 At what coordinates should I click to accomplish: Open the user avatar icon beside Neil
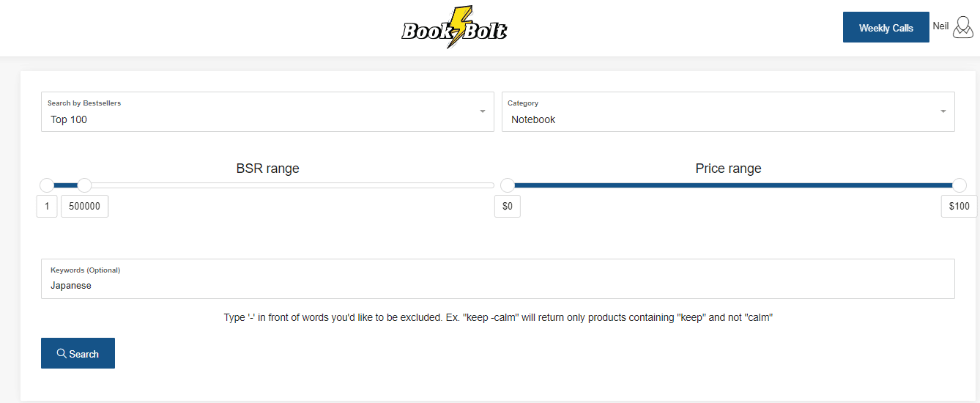click(x=962, y=28)
